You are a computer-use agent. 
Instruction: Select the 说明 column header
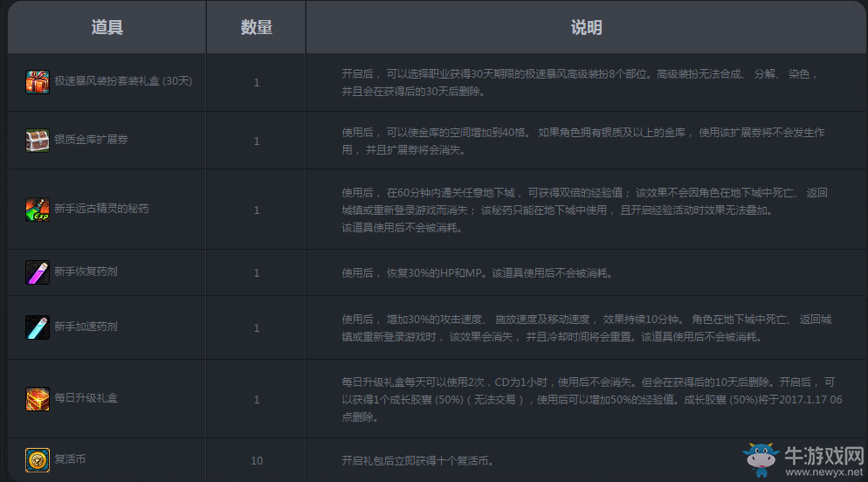click(x=586, y=27)
